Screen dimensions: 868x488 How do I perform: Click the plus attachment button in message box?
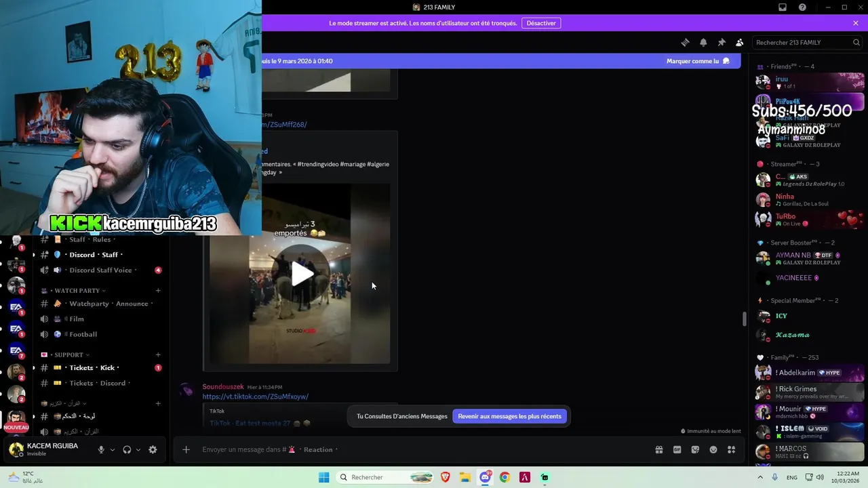(186, 449)
